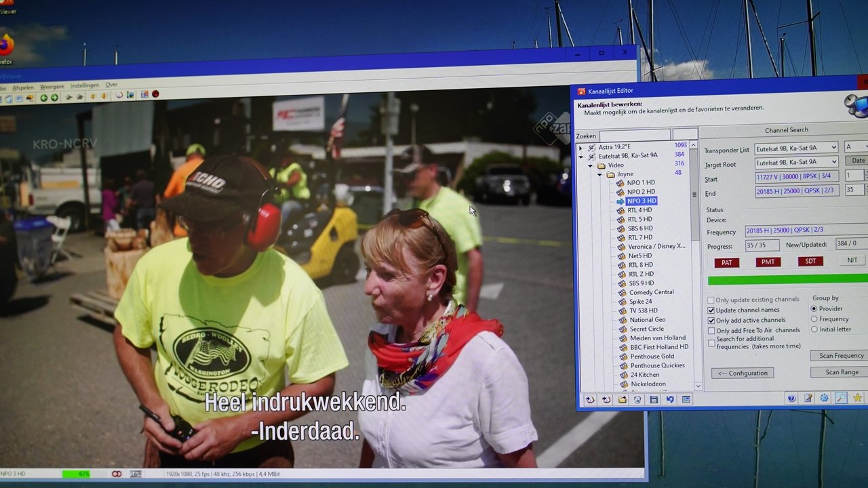
Task: Click the Scan Range button
Action: click(x=842, y=372)
